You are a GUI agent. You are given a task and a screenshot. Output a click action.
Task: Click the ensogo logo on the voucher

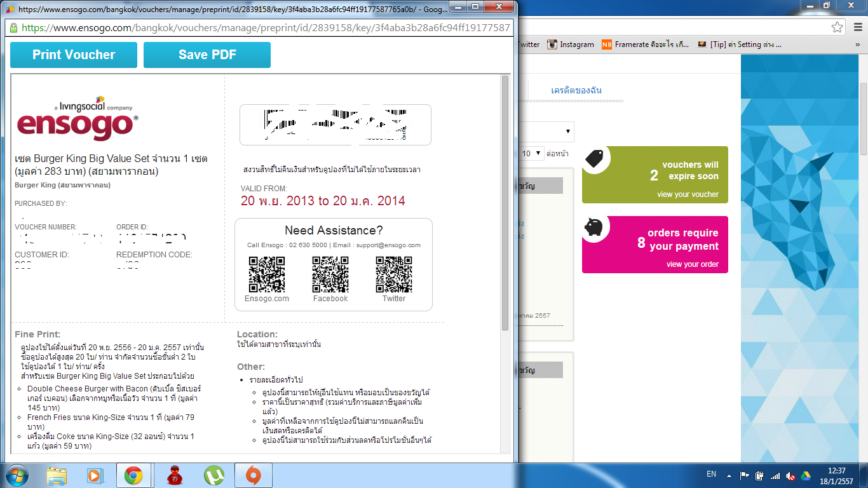pos(76,118)
